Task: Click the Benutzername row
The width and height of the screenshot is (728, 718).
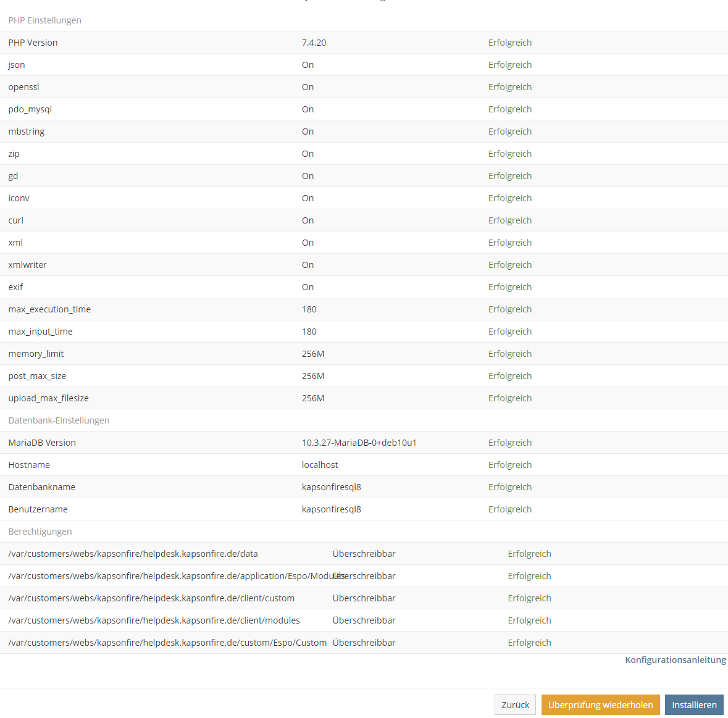Action: click(x=38, y=509)
